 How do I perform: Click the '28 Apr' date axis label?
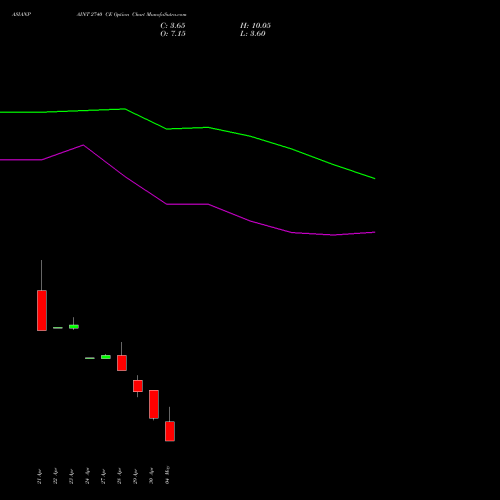(119, 476)
